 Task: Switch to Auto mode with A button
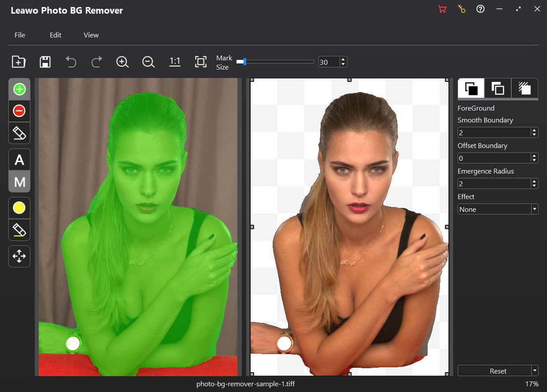pyautogui.click(x=19, y=160)
